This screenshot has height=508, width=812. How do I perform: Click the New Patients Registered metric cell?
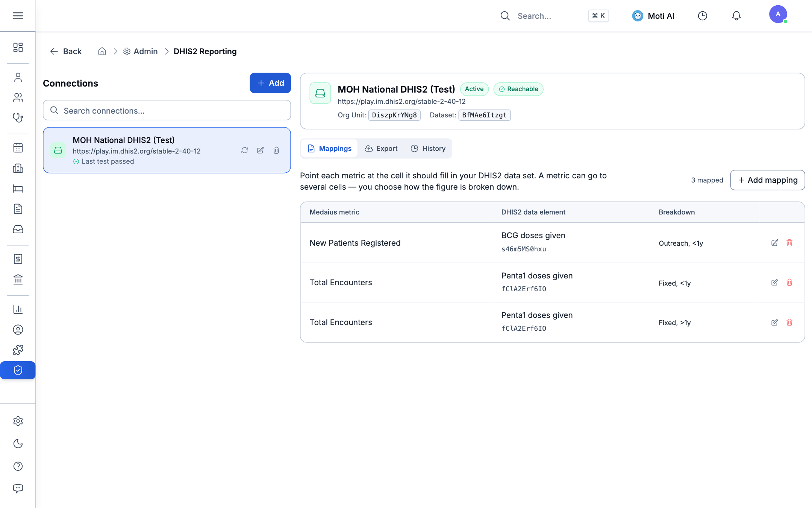coord(355,243)
